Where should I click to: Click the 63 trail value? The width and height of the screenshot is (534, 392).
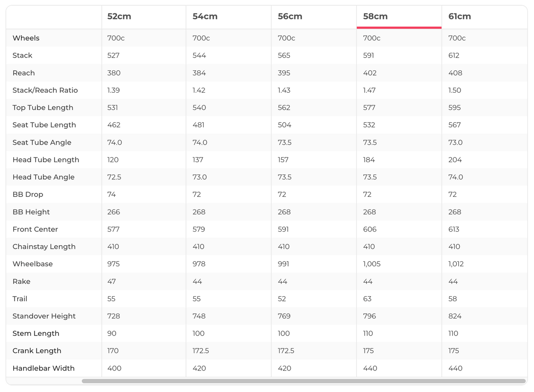click(x=367, y=299)
